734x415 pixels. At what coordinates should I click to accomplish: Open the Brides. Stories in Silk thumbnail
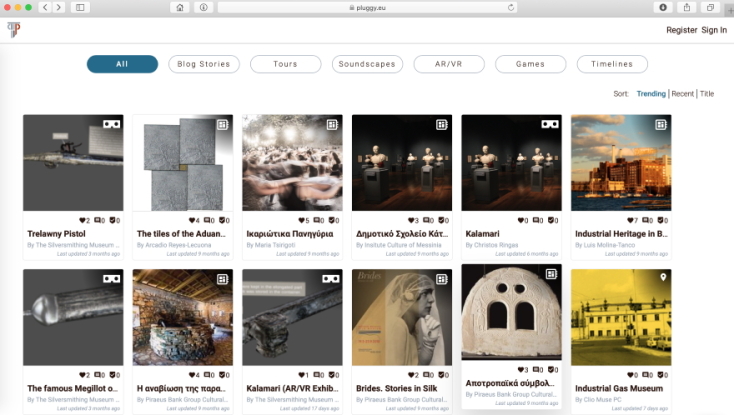[401, 318]
